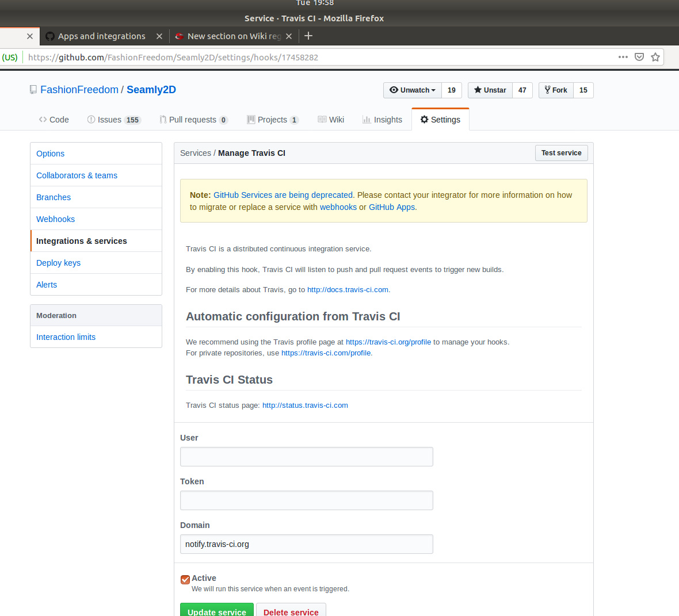Open the Unwatch dropdown
The image size is (679, 616).
point(413,90)
